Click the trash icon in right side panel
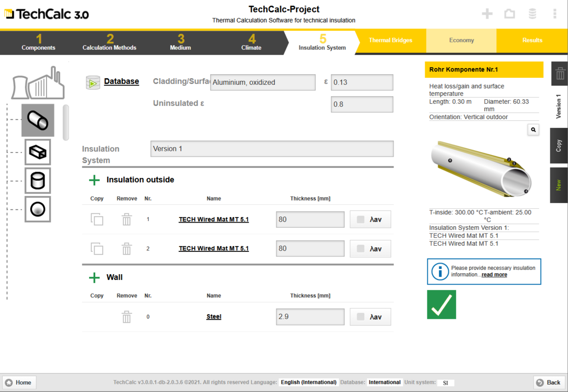 (x=560, y=74)
